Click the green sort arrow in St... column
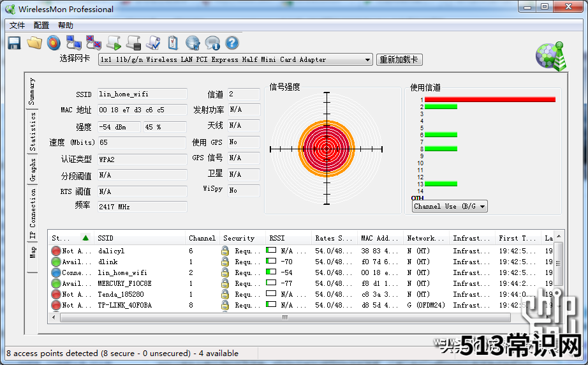The height and width of the screenshot is (365, 588). 85,238
